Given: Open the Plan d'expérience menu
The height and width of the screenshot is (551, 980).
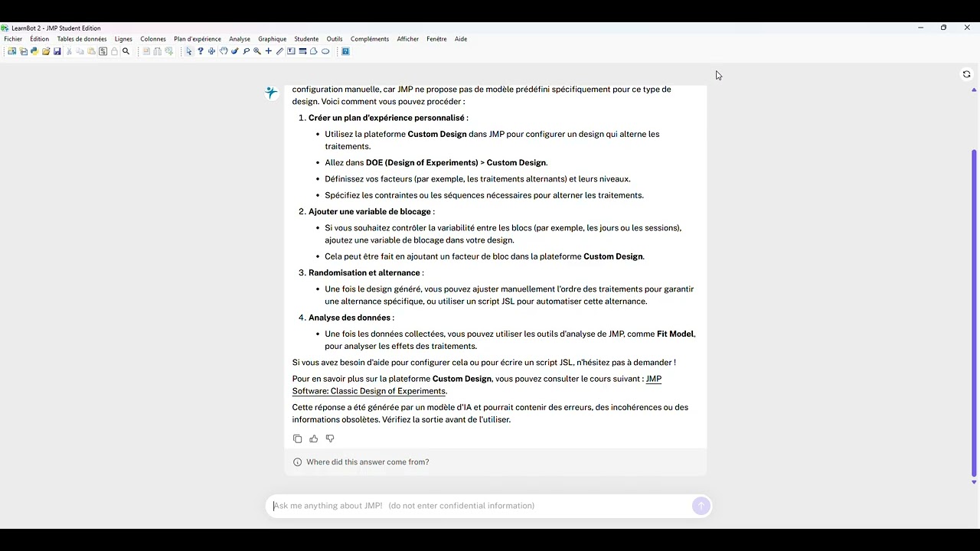Looking at the screenshot, I should pyautogui.click(x=198, y=39).
